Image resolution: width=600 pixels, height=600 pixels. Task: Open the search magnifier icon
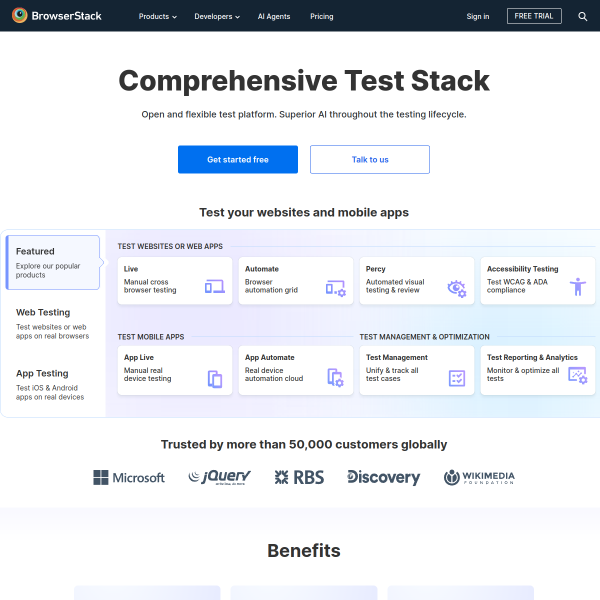[582, 16]
